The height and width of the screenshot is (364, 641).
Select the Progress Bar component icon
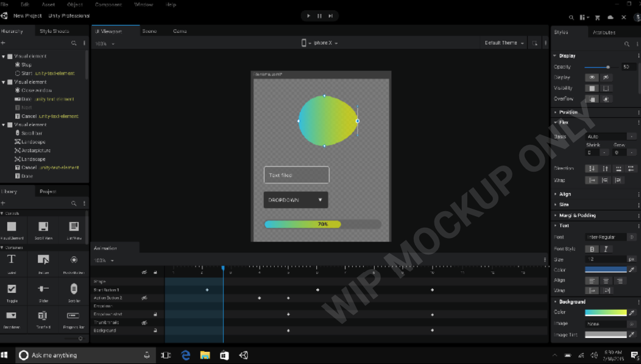click(x=73, y=316)
